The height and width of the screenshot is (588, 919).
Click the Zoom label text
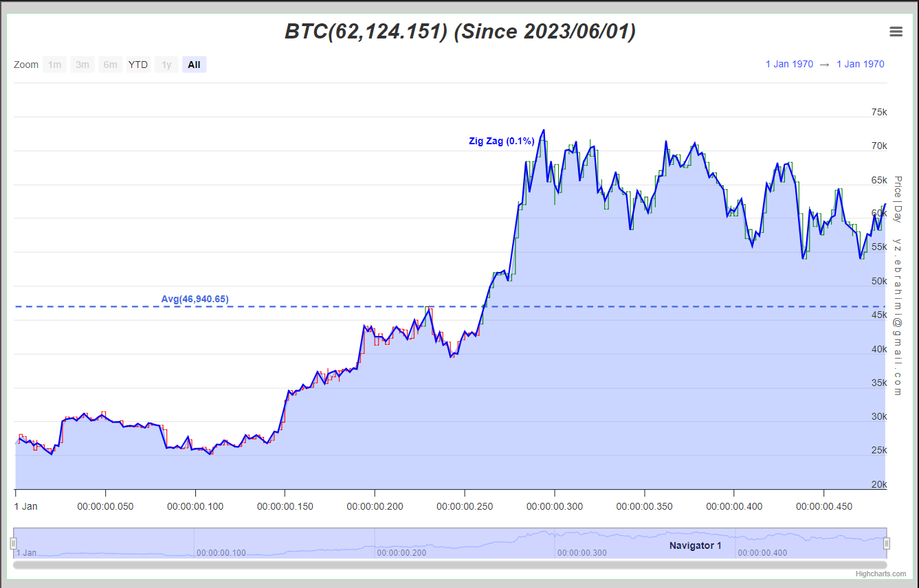coord(26,65)
